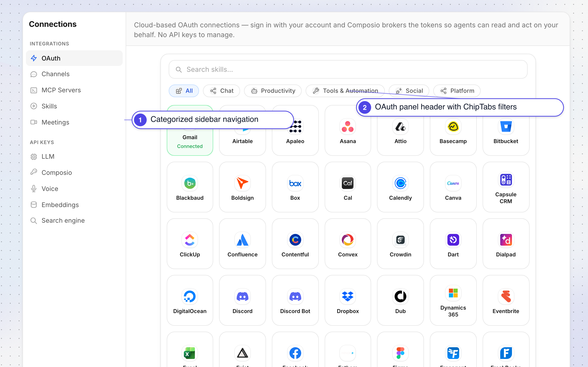Click the Blackbaud logo icon

[x=190, y=183]
